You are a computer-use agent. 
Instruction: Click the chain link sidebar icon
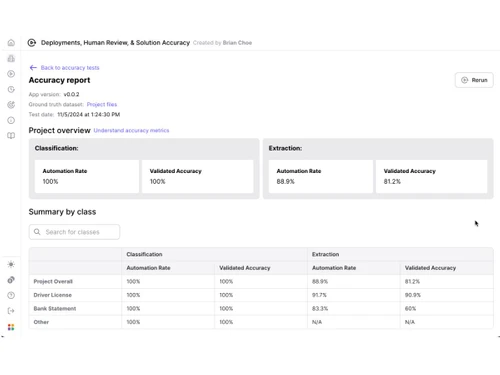pyautogui.click(x=11, y=280)
